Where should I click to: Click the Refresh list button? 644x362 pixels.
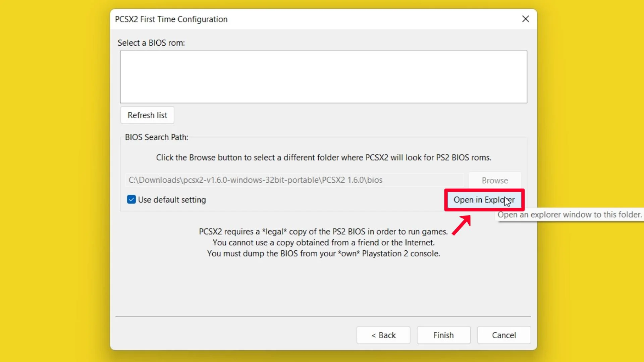click(x=147, y=115)
